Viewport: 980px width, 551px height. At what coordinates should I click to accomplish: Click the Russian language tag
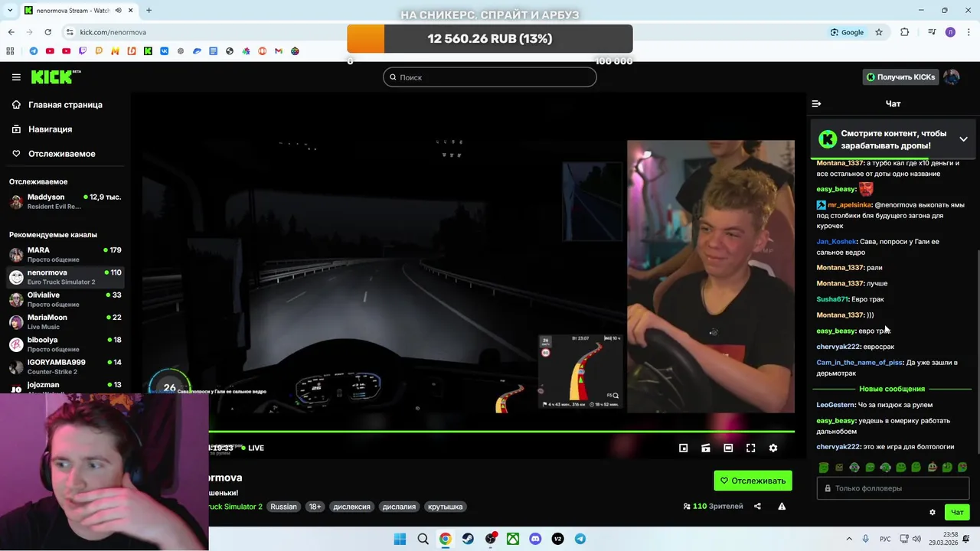click(283, 507)
